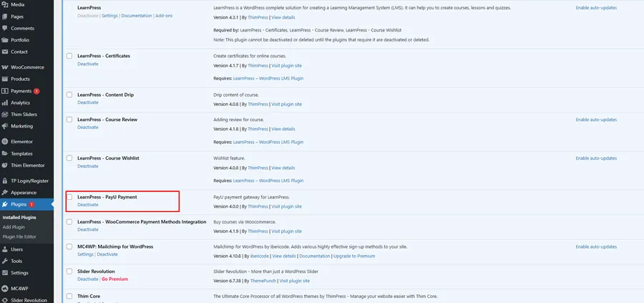Open the Installed Plugins submenu item
The height and width of the screenshot is (303, 644).
pos(19,216)
